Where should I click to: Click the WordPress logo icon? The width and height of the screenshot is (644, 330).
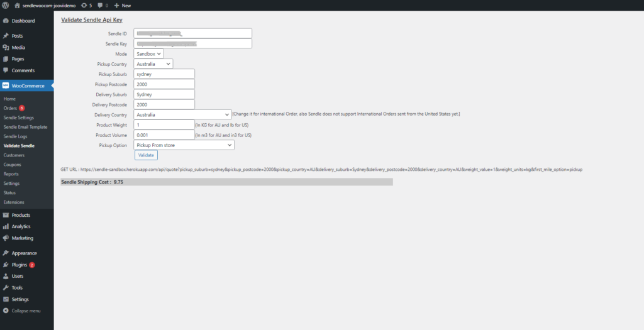click(x=6, y=5)
